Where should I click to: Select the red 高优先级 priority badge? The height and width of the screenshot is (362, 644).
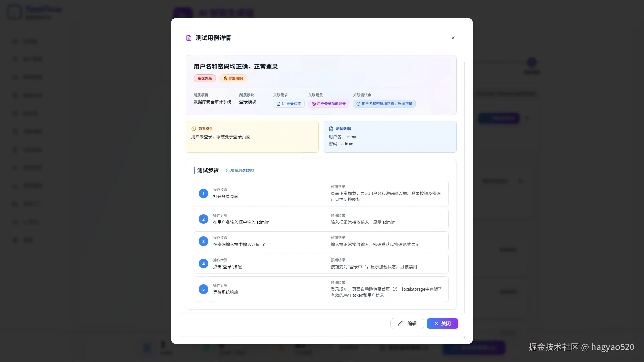[x=204, y=78]
